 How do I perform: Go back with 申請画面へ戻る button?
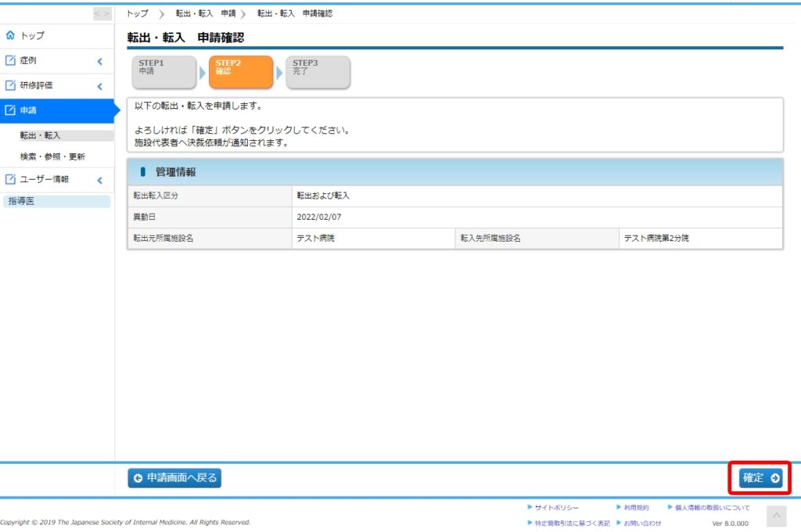tap(174, 478)
